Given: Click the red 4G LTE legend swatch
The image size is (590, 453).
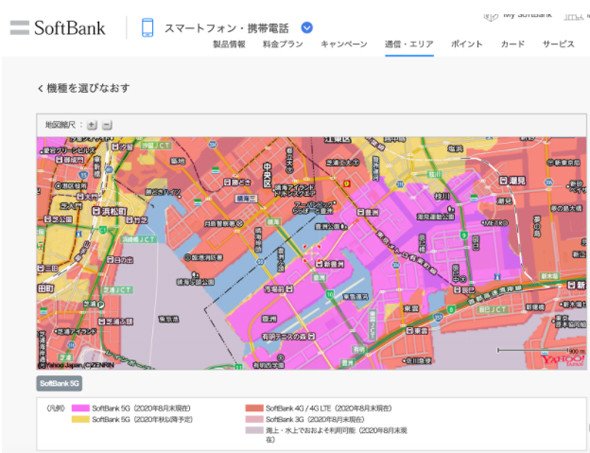Looking at the screenshot, I should pos(254,408).
